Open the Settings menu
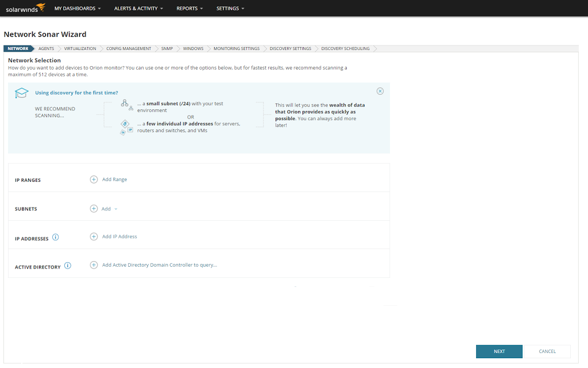The width and height of the screenshot is (588, 368). 230,9
